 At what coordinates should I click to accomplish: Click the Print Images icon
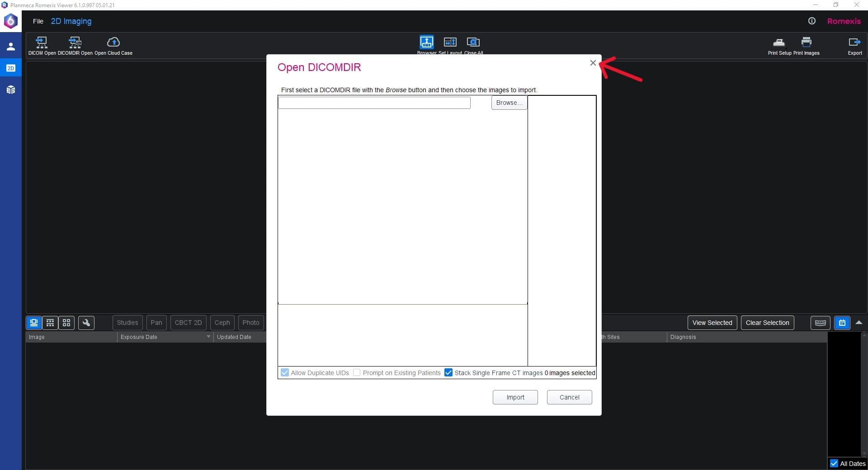(806, 43)
